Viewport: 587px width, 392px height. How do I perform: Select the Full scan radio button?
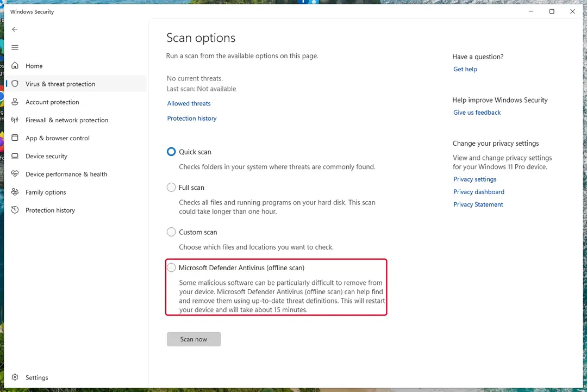171,187
